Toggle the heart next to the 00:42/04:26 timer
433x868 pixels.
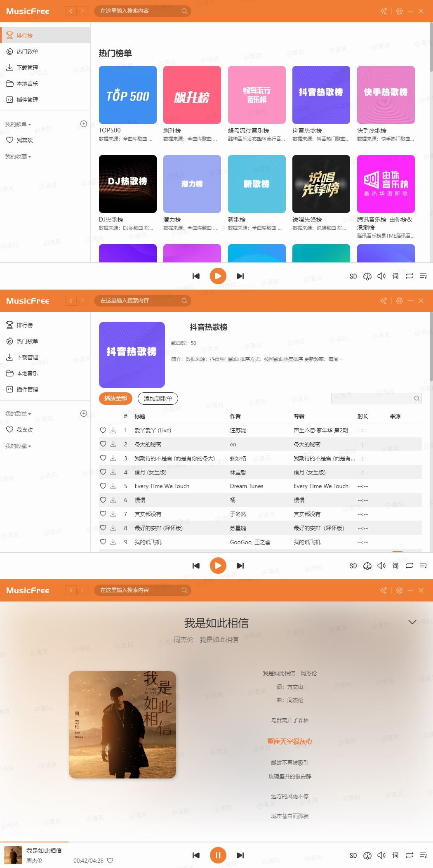point(110,861)
